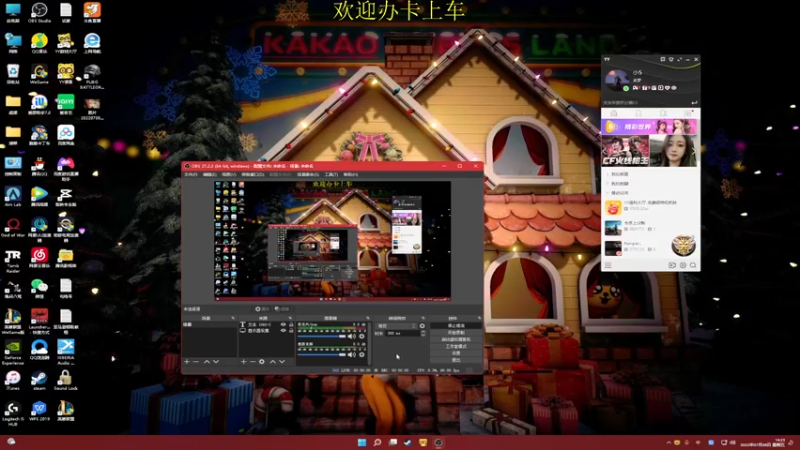Open the Steam desktop icon
Image resolution: width=800 pixels, height=450 pixels.
coord(39,380)
